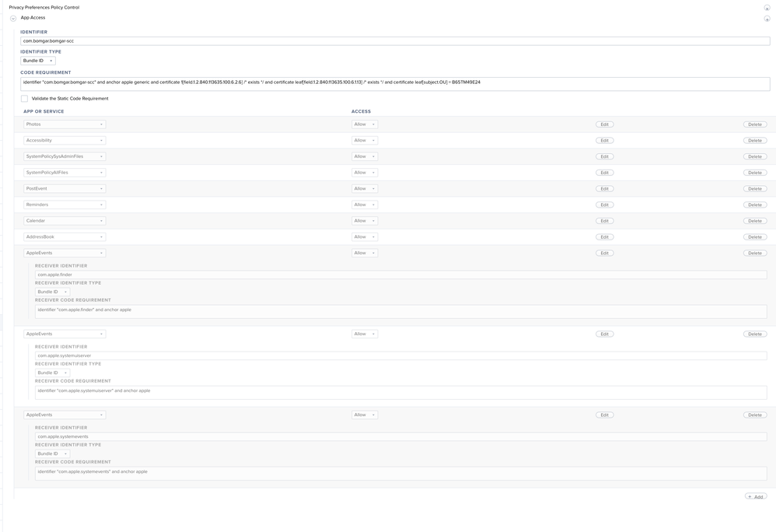Delete the Reminders service row
Viewport: 776px width, 532px height.
coord(755,205)
